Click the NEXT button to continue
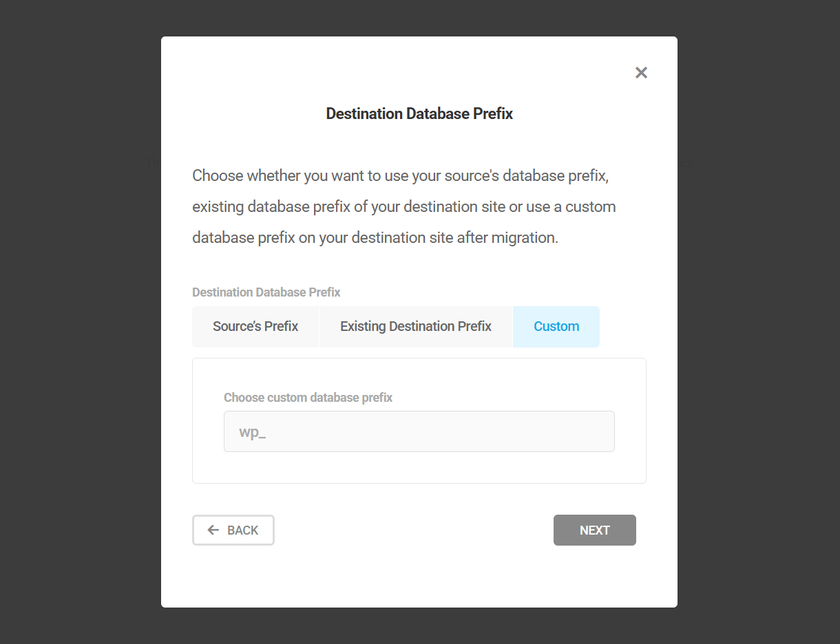Viewport: 840px width, 644px height. point(594,530)
